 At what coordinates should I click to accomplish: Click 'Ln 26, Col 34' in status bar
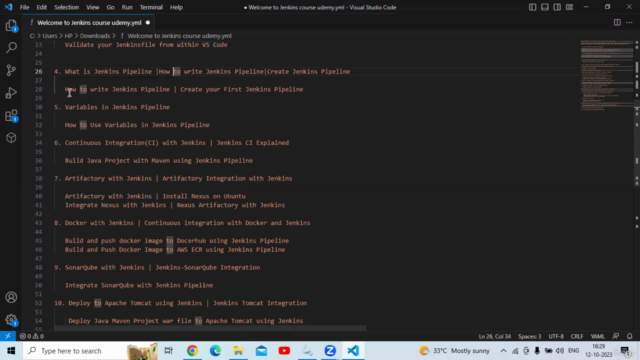pos(494,336)
